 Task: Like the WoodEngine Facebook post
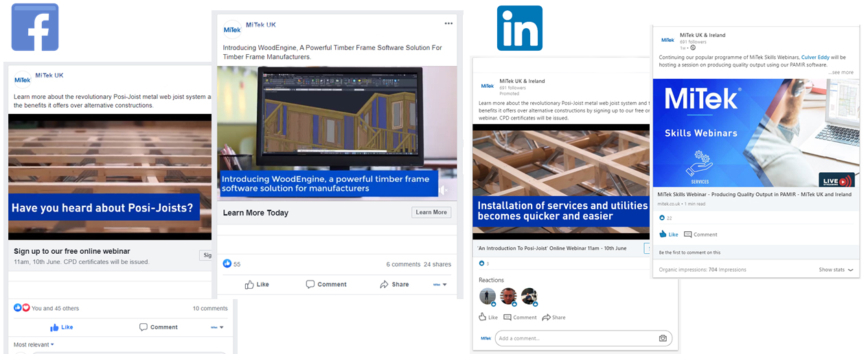click(257, 284)
